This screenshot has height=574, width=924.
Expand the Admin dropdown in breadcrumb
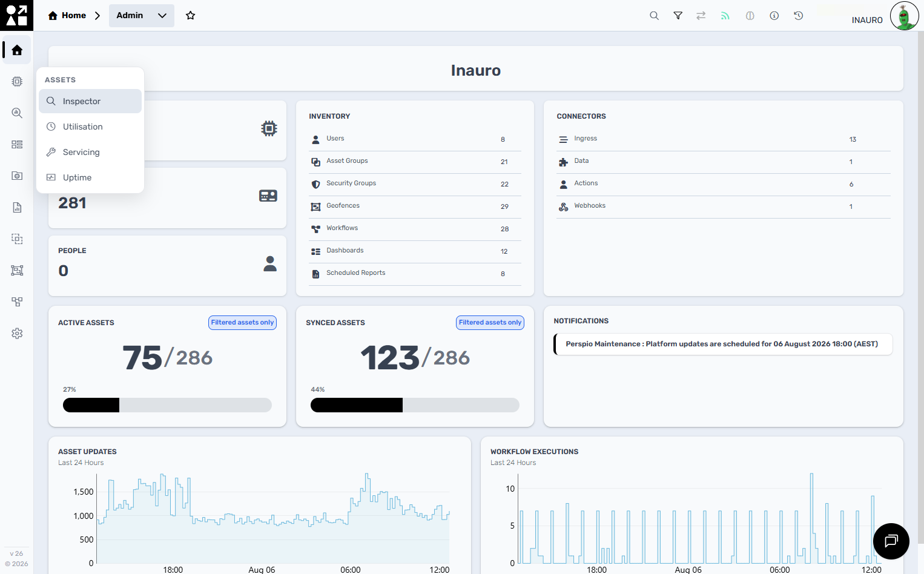142,16
